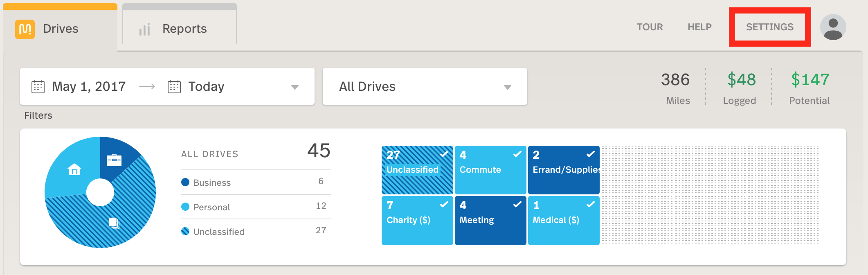Image resolution: width=868 pixels, height=275 pixels.
Task: Click the ALL DRIVES heading
Action: [210, 154]
